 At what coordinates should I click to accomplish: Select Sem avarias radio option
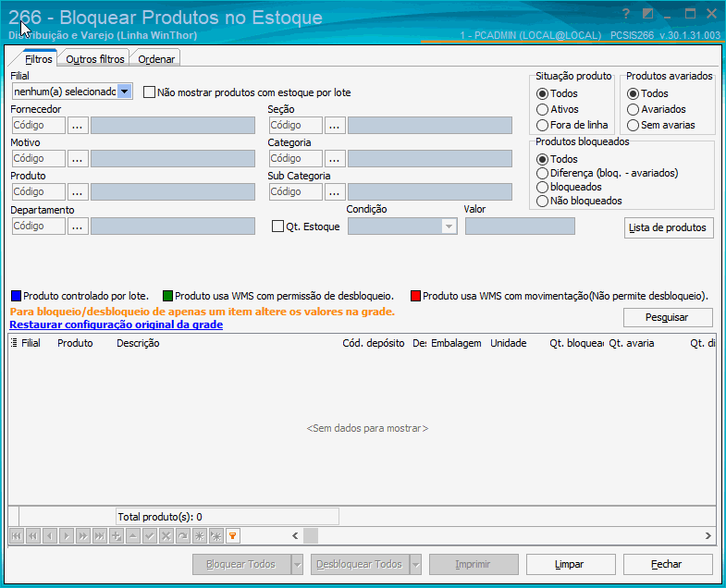(633, 126)
